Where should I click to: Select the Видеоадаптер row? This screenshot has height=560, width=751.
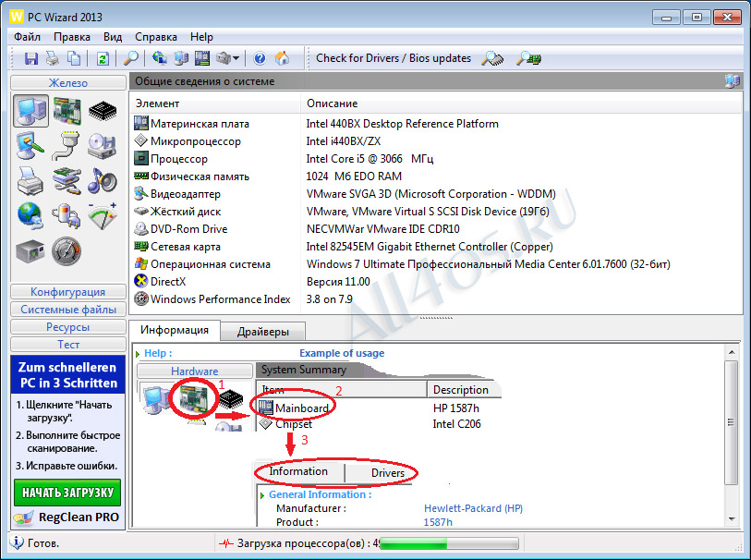click(x=436, y=194)
